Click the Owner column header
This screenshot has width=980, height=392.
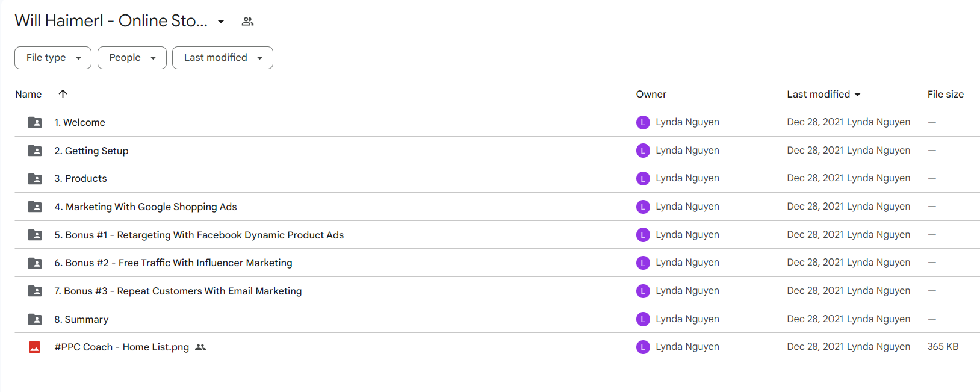click(x=651, y=94)
